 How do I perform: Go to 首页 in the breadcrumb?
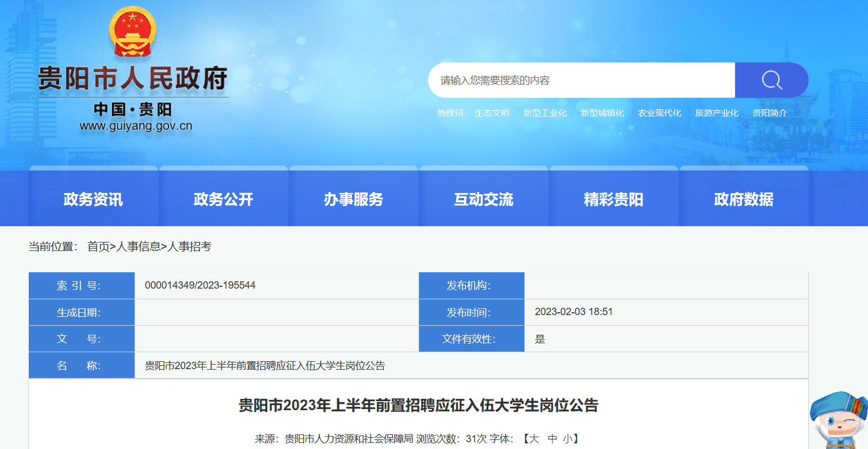pos(99,246)
